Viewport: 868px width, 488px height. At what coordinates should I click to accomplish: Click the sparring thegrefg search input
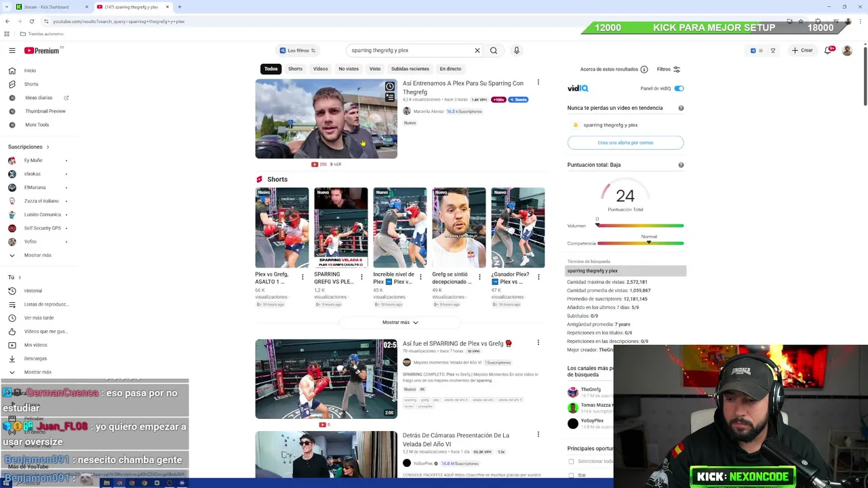410,50
